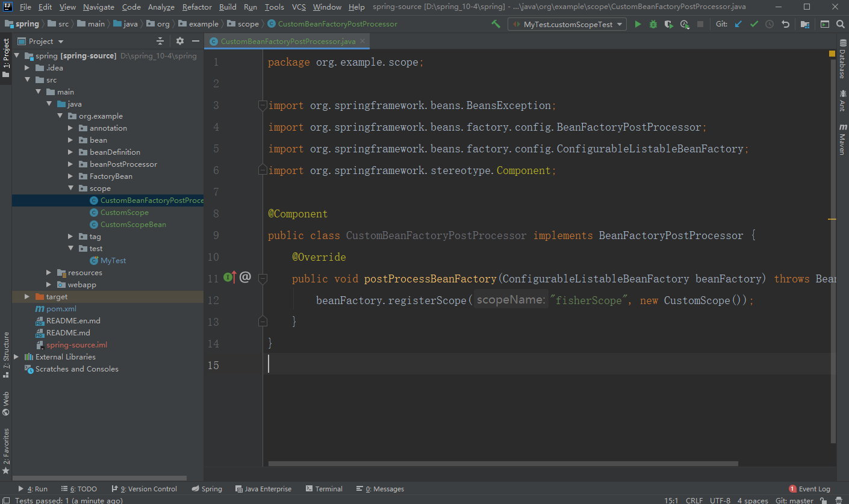
Task: Revert changes with the rollback icon
Action: 785,25
